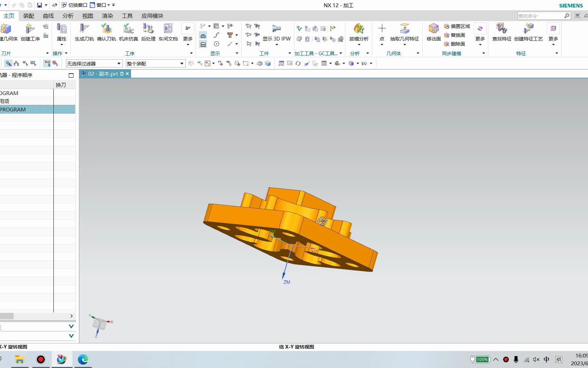
Task: Expand the lower navigator panel chevron
Action: click(x=71, y=336)
